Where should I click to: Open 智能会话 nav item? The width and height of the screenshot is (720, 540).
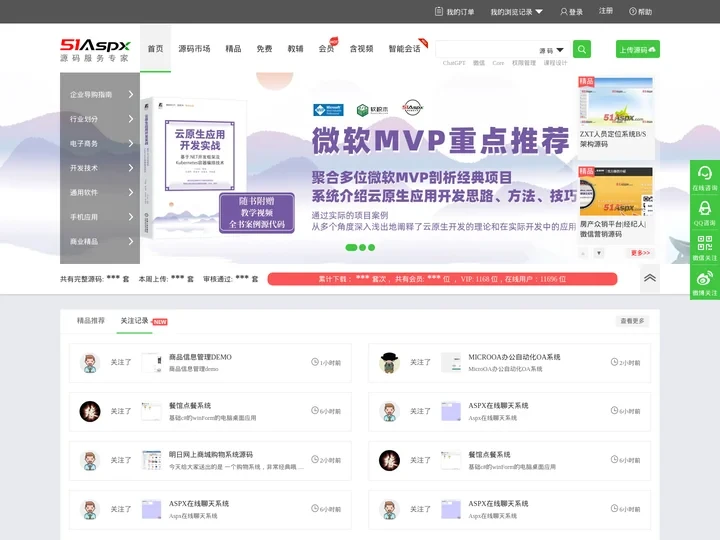tap(405, 48)
